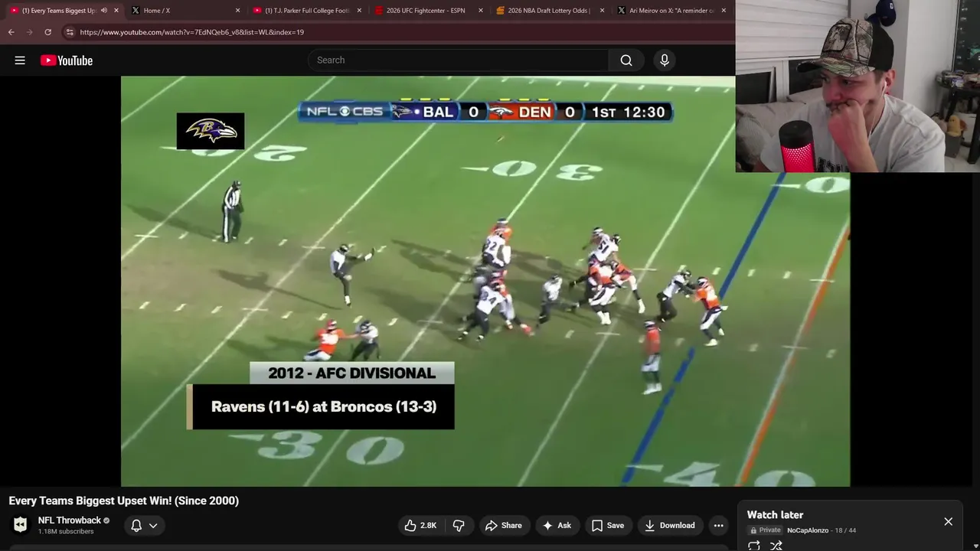Click the Watch later playlist title

tap(775, 515)
